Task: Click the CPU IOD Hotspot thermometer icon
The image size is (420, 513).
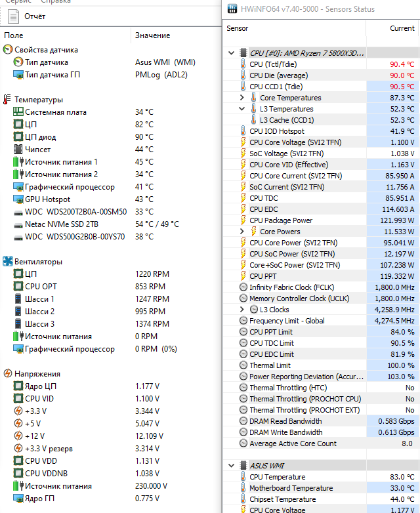Action: click(243, 131)
